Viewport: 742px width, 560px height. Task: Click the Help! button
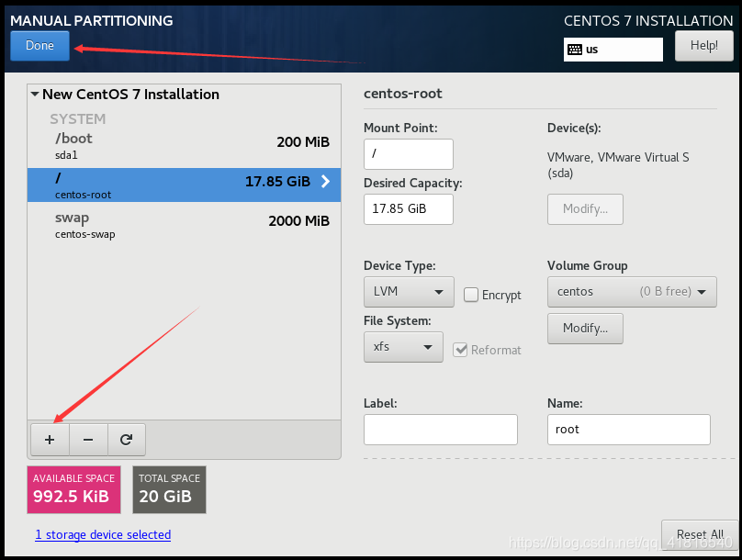pyautogui.click(x=703, y=46)
